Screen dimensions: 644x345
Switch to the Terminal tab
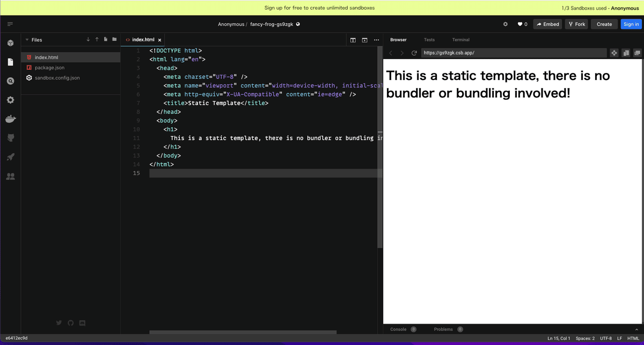460,40
